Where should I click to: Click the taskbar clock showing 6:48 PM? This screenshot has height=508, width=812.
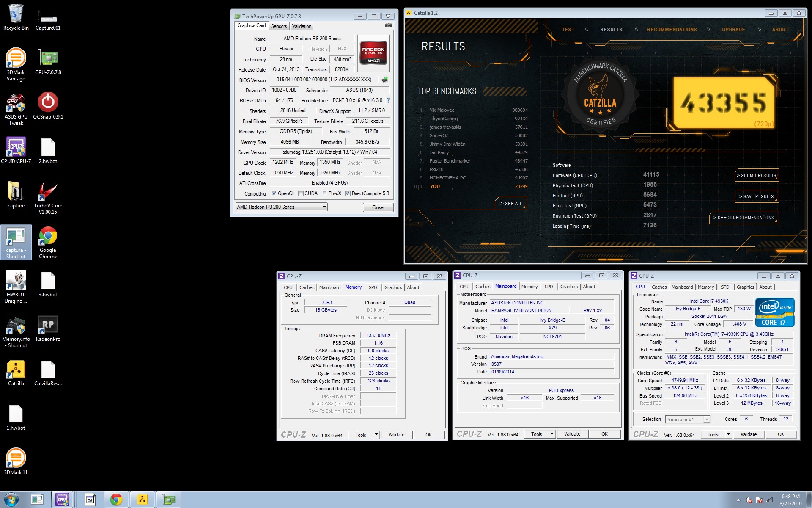(790, 500)
